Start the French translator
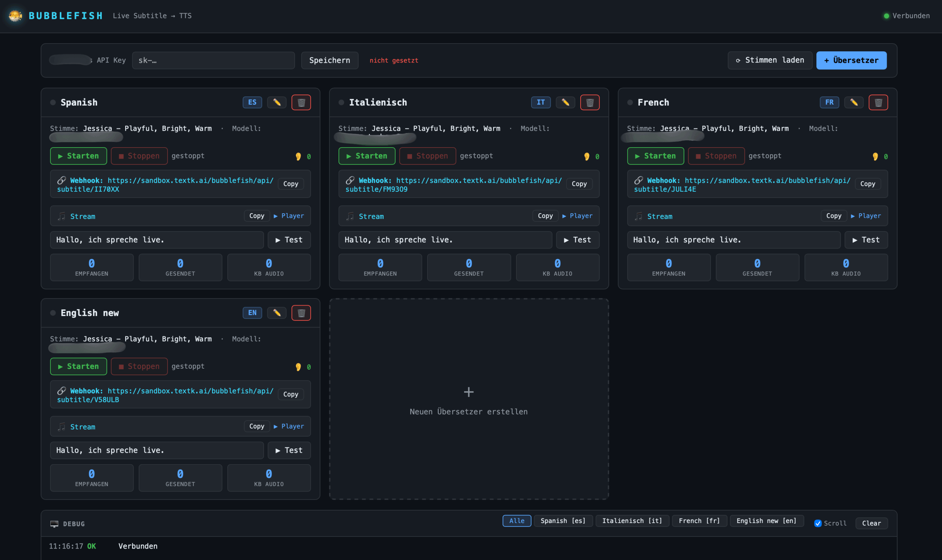Image resolution: width=942 pixels, height=560 pixels. click(x=655, y=156)
